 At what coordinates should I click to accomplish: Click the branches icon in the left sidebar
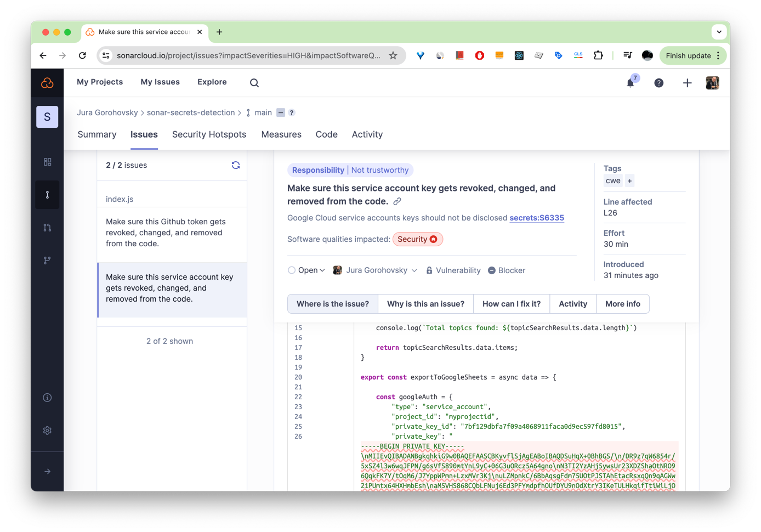coord(47,260)
